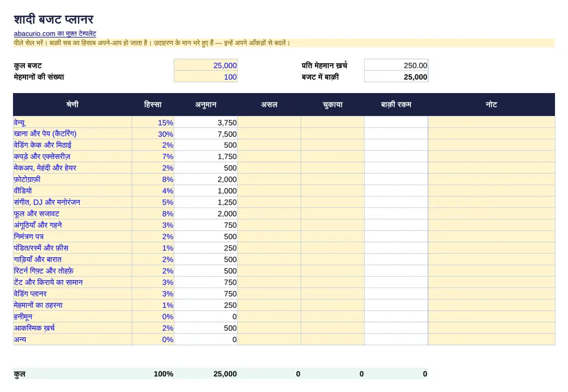Click the 15% share cell for वेन्यू
Screen dimensions: 568x392
(153, 123)
